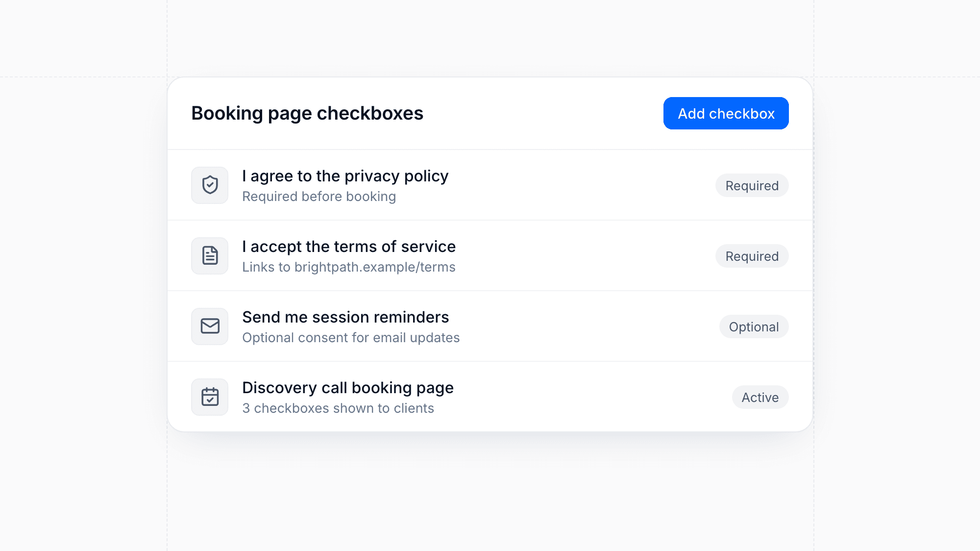The image size is (980, 551).
Task: Select the calendar check icon for Discovery call
Action: (210, 397)
